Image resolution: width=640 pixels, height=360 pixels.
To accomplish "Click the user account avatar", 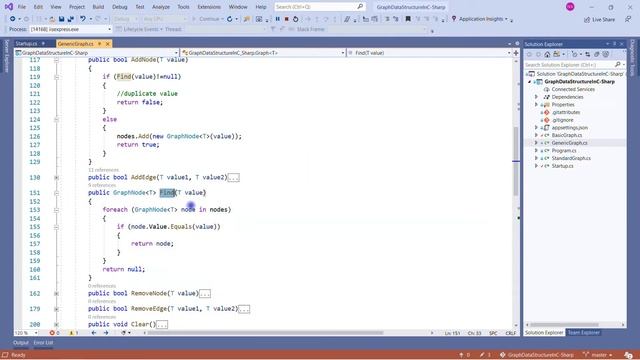I will (x=570, y=7).
